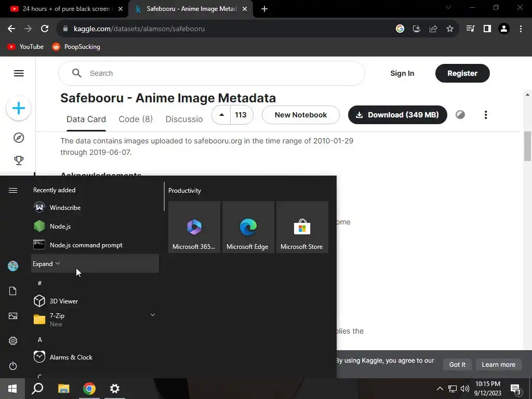Click the Register button

click(x=462, y=73)
